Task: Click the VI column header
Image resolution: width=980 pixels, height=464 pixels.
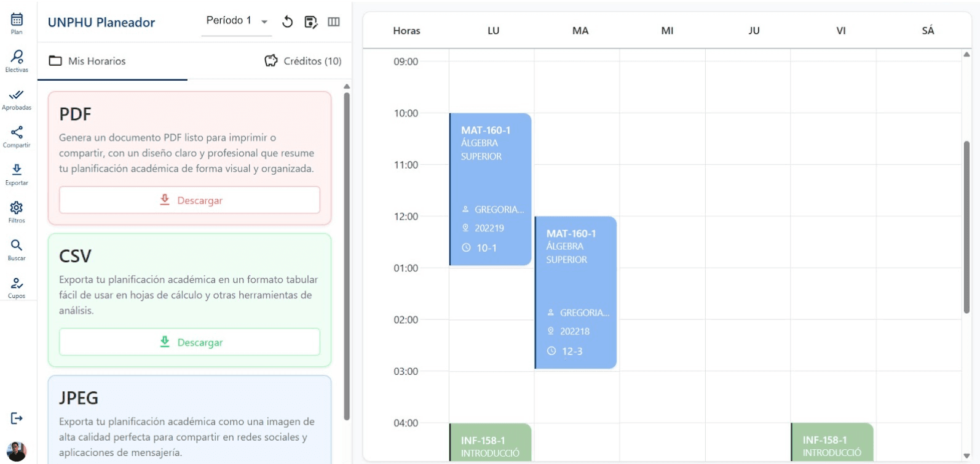Action: point(841,31)
